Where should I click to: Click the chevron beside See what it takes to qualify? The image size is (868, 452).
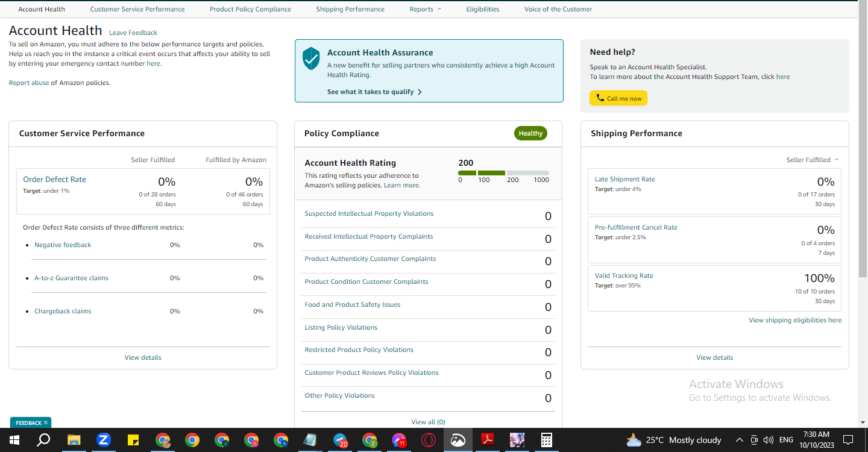click(420, 92)
